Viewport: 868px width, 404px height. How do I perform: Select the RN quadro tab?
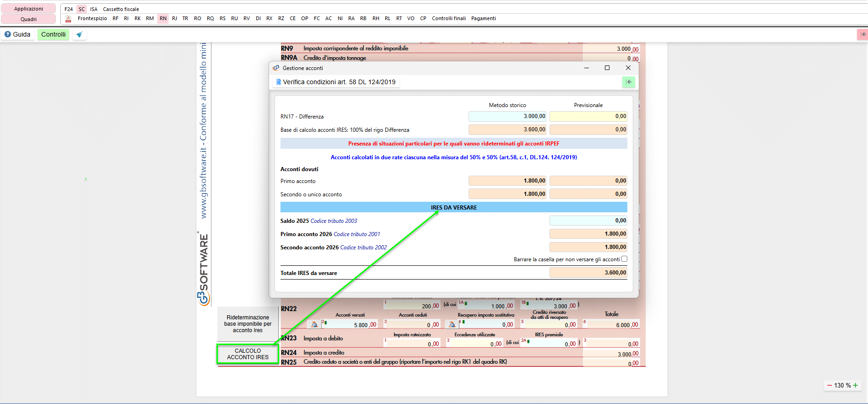point(163,18)
